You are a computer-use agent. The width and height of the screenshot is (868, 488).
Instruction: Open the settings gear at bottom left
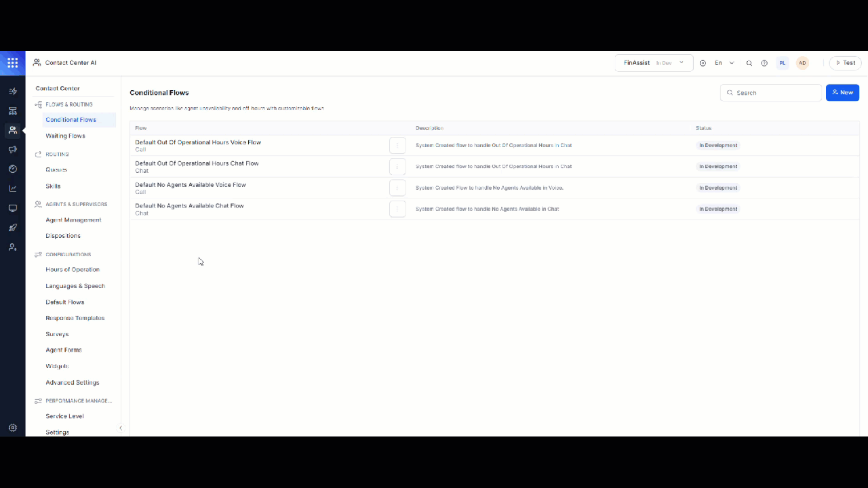[12, 428]
